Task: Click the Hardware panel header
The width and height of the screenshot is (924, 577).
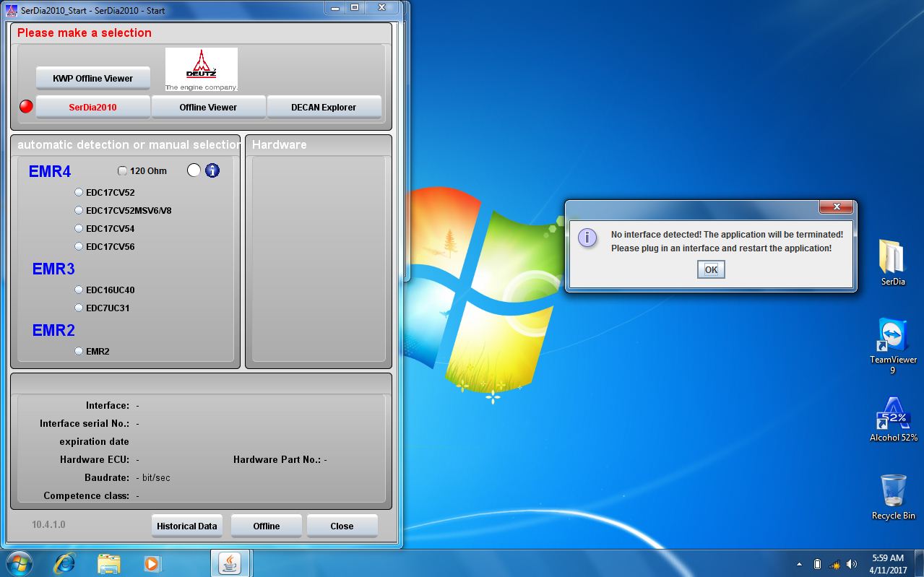Action: click(280, 144)
